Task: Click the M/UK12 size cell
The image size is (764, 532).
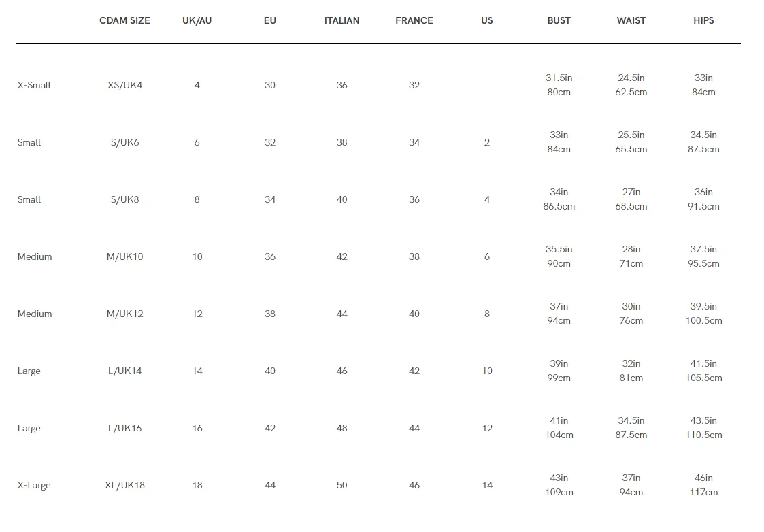Action: pos(125,314)
